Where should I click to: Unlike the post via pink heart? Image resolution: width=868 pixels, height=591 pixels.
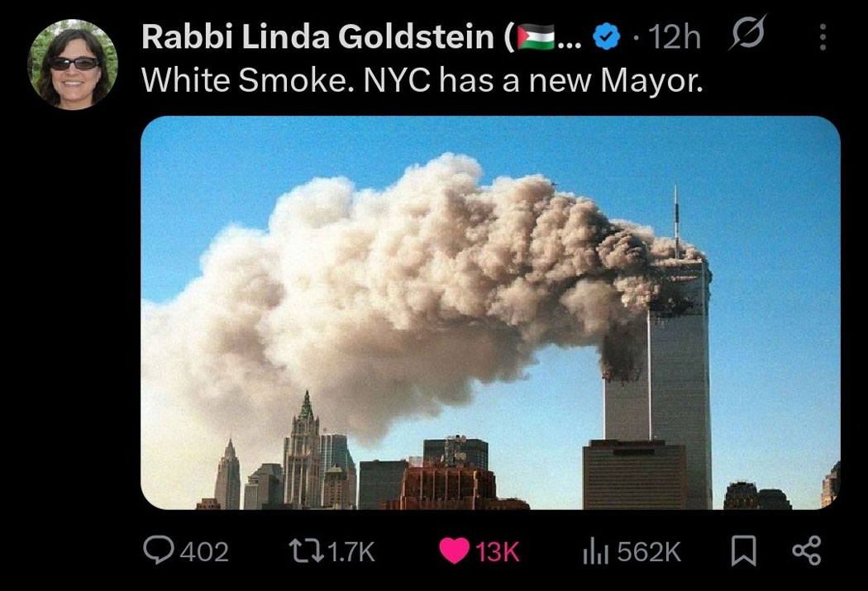(x=454, y=551)
